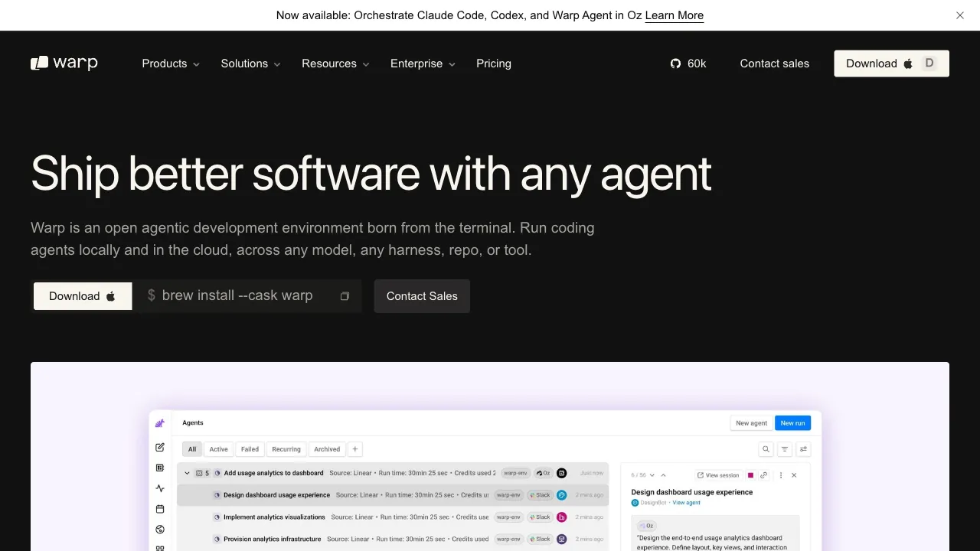Click the avatar on Add usage analytics row
This screenshot has width=980, height=551.
point(562,473)
